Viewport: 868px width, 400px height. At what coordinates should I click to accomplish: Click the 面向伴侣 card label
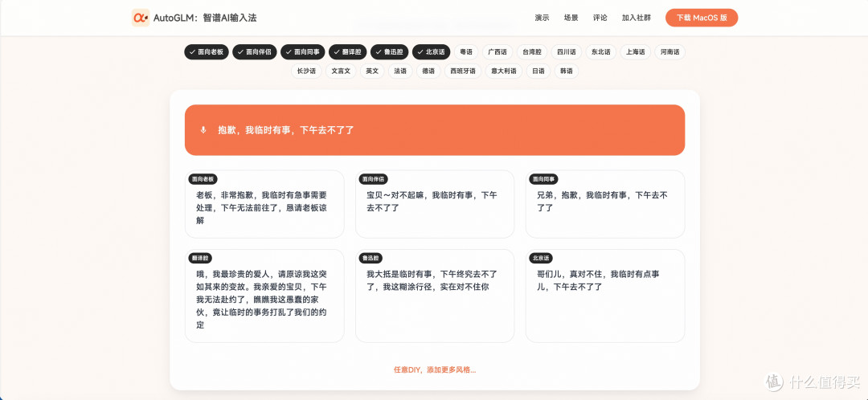[x=373, y=179]
